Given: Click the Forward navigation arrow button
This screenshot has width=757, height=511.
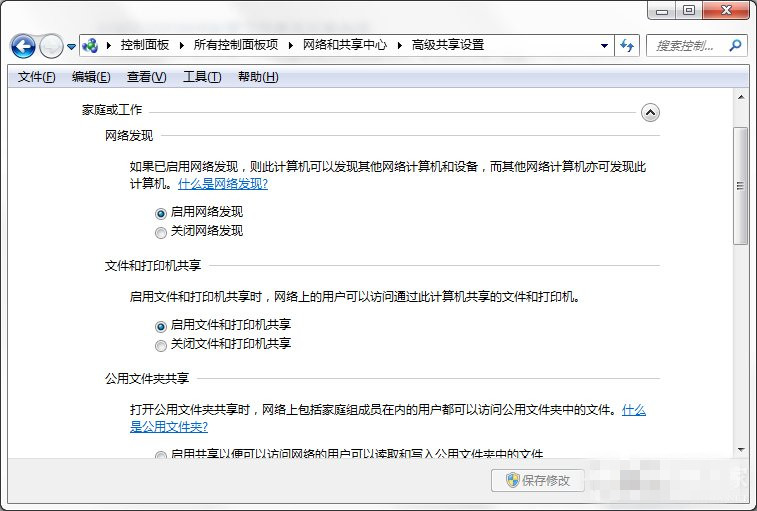Looking at the screenshot, I should (51, 46).
